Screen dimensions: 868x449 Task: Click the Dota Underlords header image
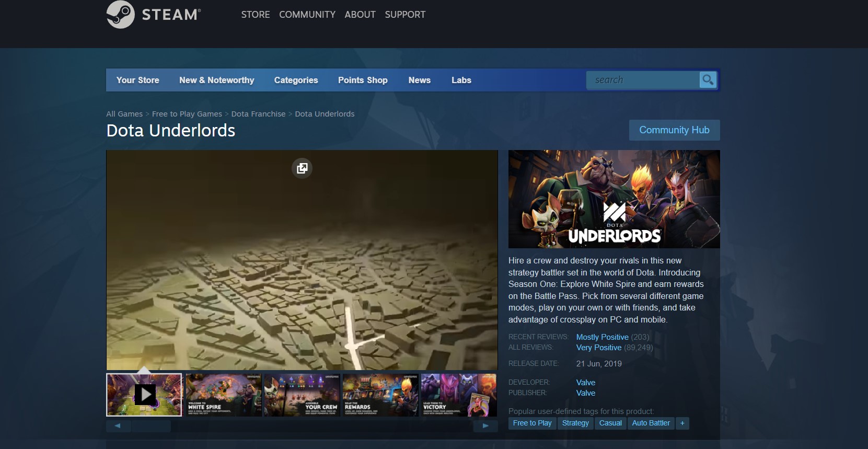614,199
